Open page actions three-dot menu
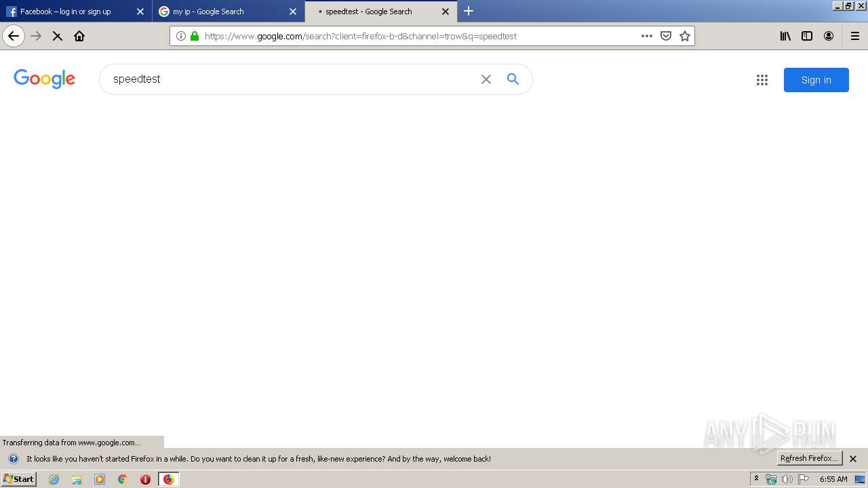 pos(647,36)
